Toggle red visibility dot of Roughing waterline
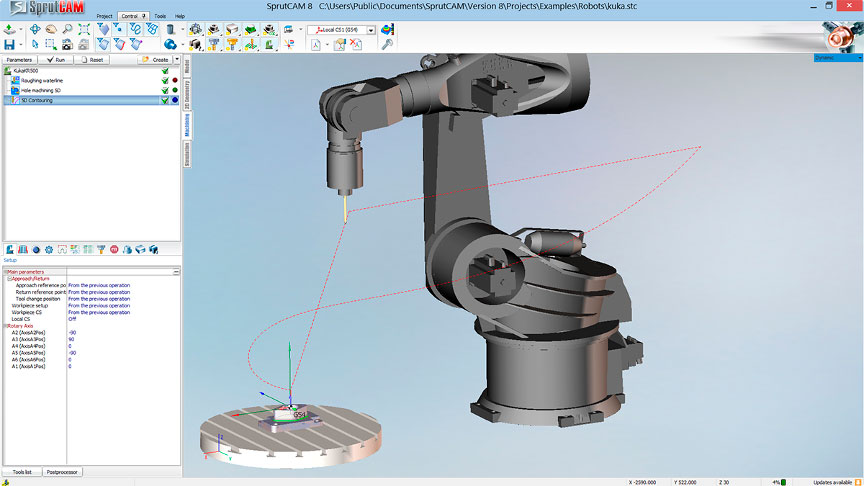Viewport: 864px width, 486px height. click(175, 80)
